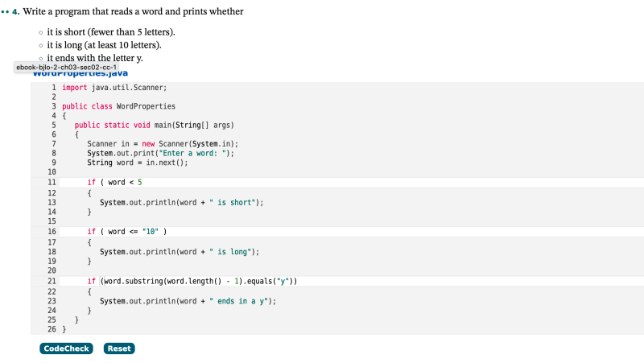Click the println ' is short' statement

coord(181,203)
